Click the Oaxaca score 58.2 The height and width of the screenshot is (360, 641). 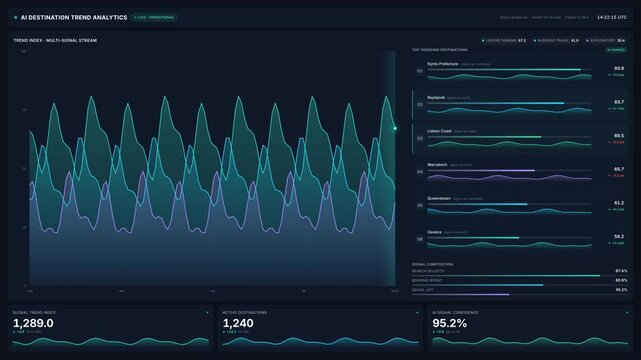[619, 236]
